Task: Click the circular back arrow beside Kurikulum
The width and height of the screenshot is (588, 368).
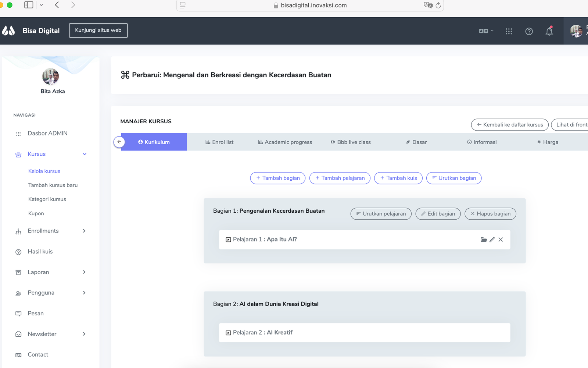Action: click(119, 142)
